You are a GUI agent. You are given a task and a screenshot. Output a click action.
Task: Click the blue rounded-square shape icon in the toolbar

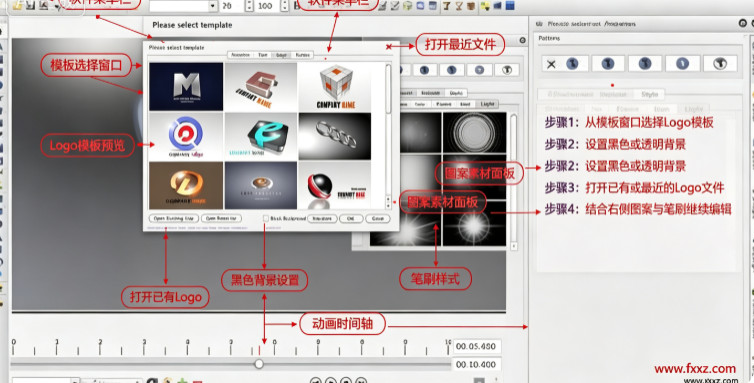[x=420, y=5]
